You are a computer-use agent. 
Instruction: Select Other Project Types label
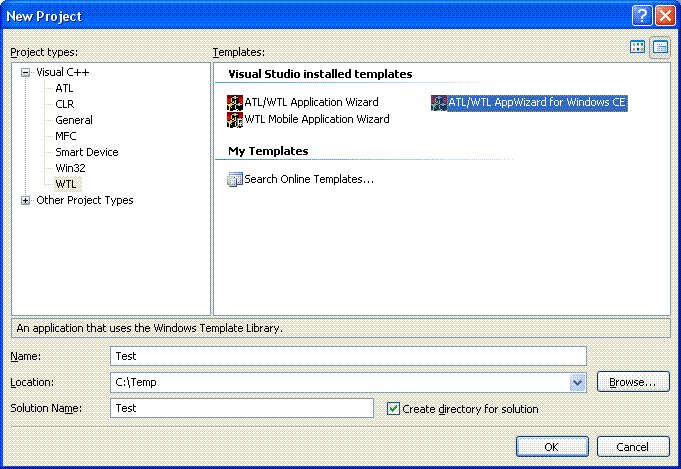point(85,200)
